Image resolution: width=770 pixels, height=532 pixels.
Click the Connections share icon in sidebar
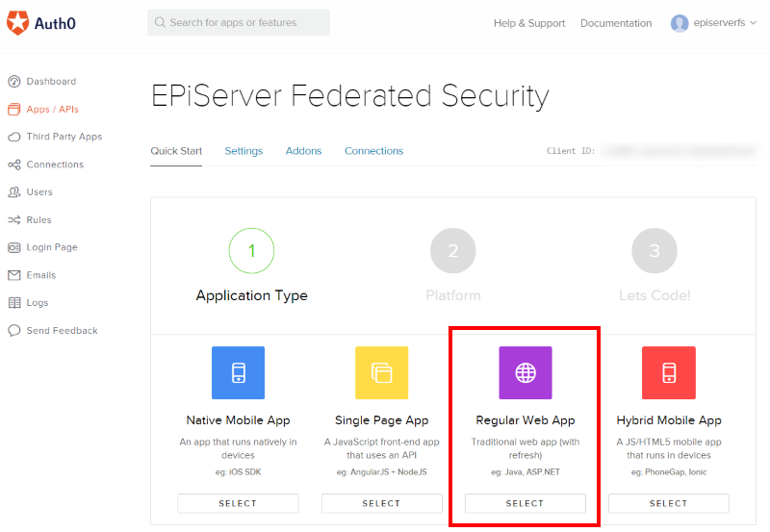pos(14,165)
